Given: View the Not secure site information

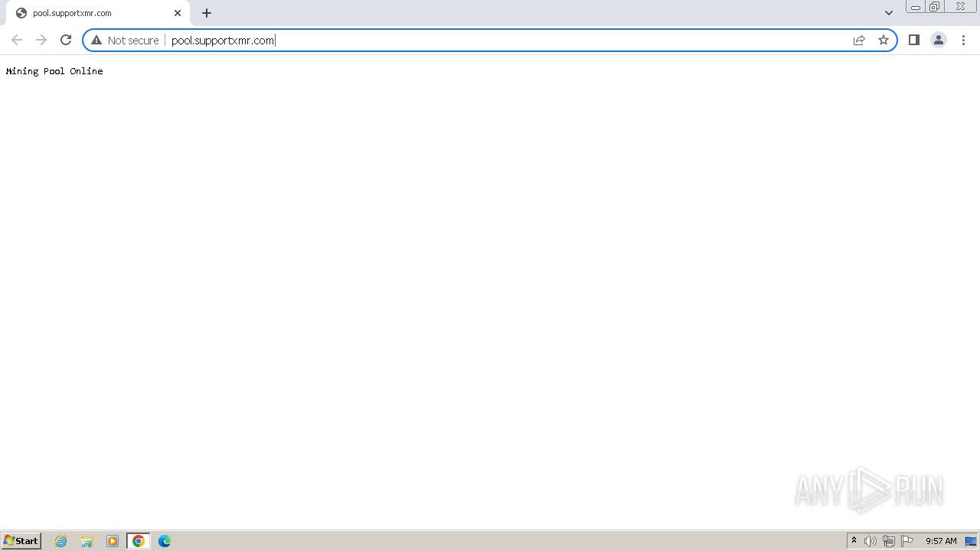Looking at the screenshot, I should point(125,40).
